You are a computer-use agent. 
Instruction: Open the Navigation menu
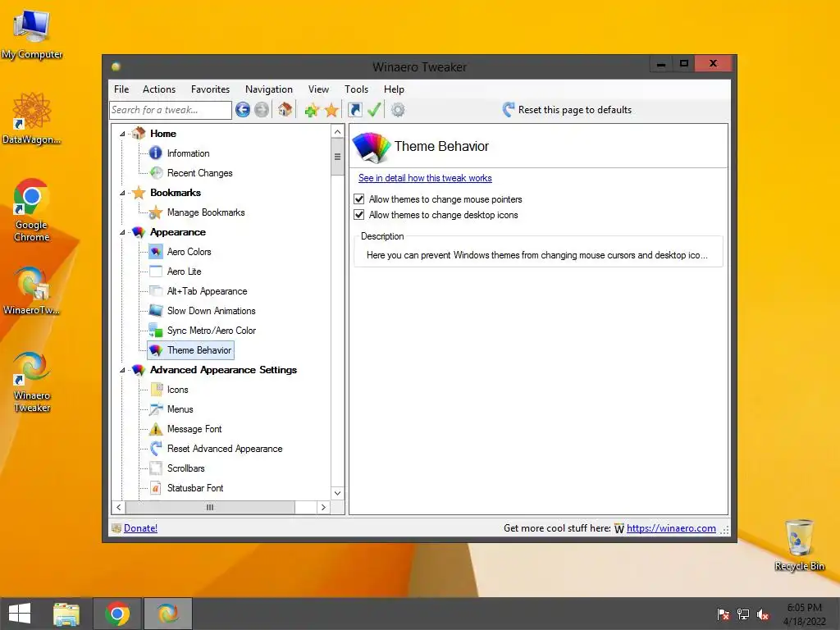[x=269, y=89]
